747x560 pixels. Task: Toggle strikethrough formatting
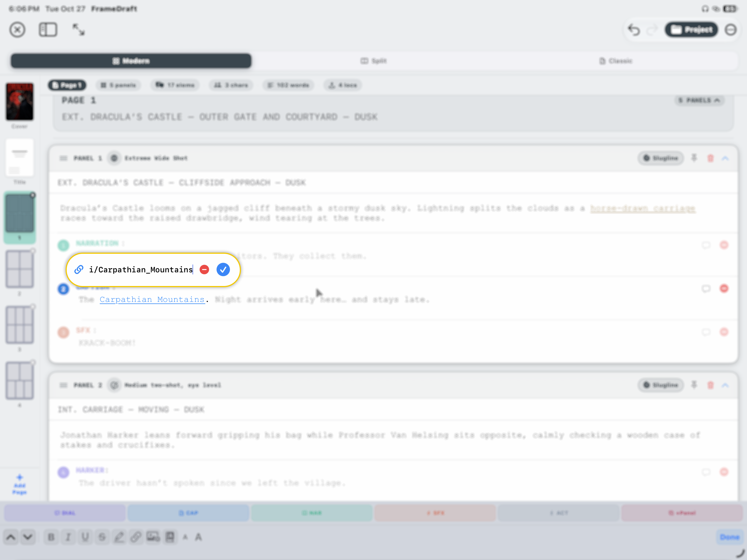tap(102, 537)
